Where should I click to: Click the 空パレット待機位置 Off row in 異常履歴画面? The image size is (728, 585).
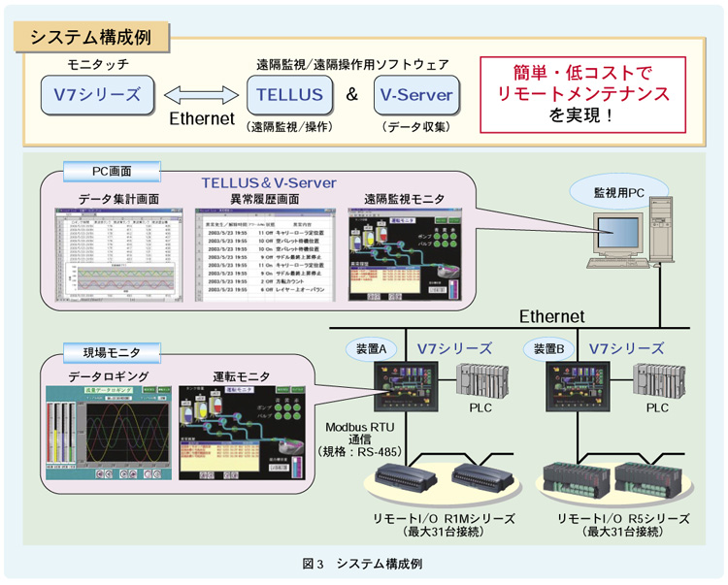click(x=263, y=242)
